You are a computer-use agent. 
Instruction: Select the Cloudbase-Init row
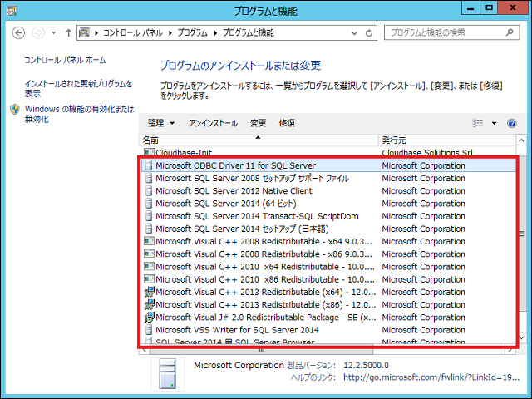pos(328,153)
